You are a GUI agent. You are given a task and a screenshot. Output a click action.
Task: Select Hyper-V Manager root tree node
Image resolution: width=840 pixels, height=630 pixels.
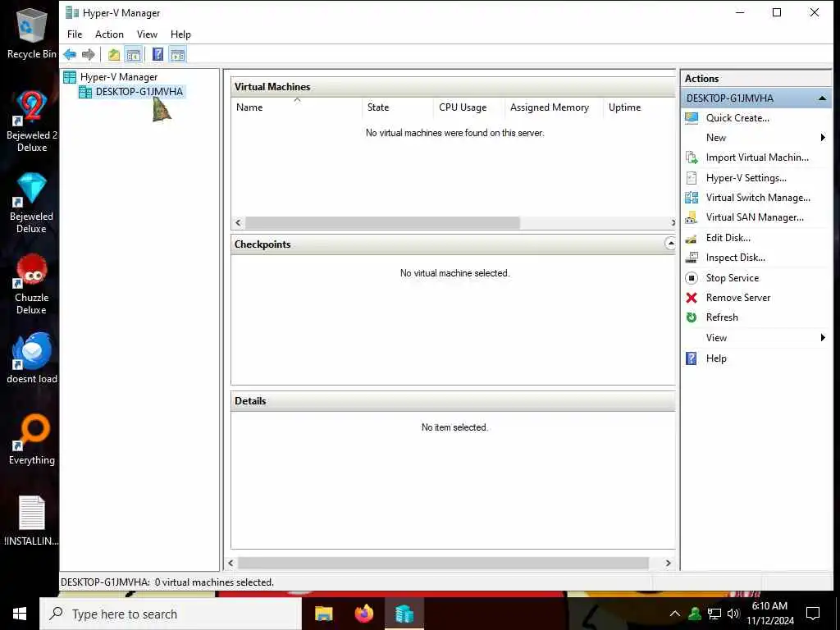[118, 77]
